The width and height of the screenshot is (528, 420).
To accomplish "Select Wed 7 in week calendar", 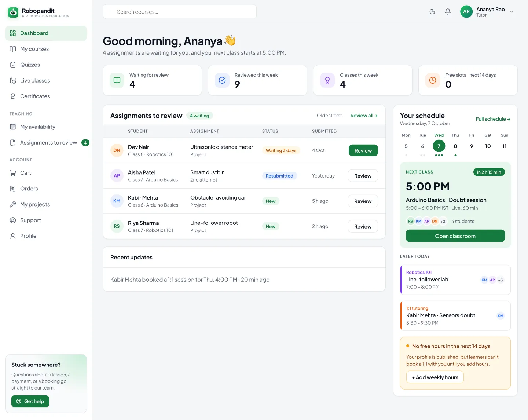I will coord(439,146).
